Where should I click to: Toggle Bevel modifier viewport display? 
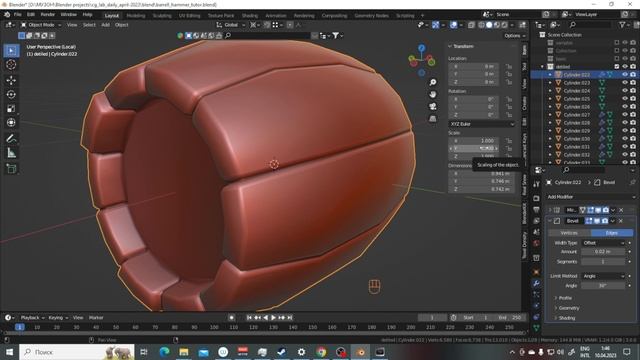597,221
